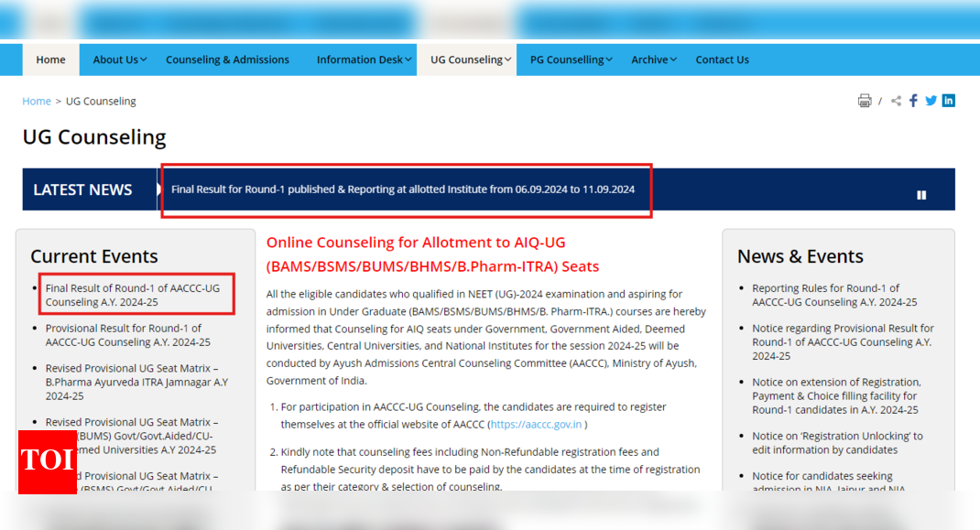Viewport: 980px width, 530px height.
Task: Open Revised Seat Matrix B.Pharma Ayurveda ITRA link
Action: (136, 382)
